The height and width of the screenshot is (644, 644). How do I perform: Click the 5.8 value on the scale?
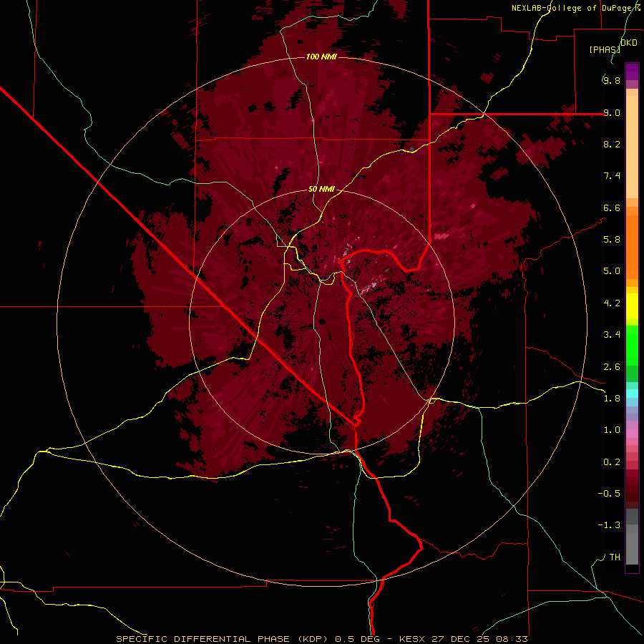612,240
